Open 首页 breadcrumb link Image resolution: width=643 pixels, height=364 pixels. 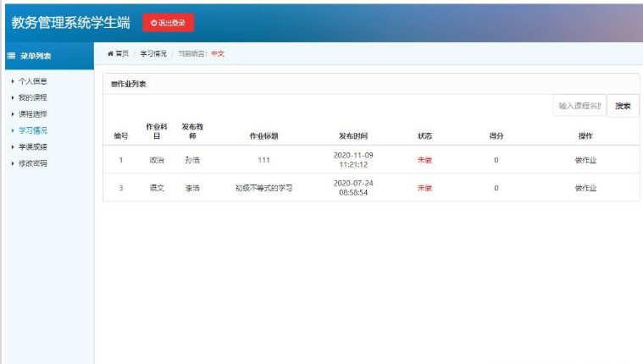(x=122, y=53)
